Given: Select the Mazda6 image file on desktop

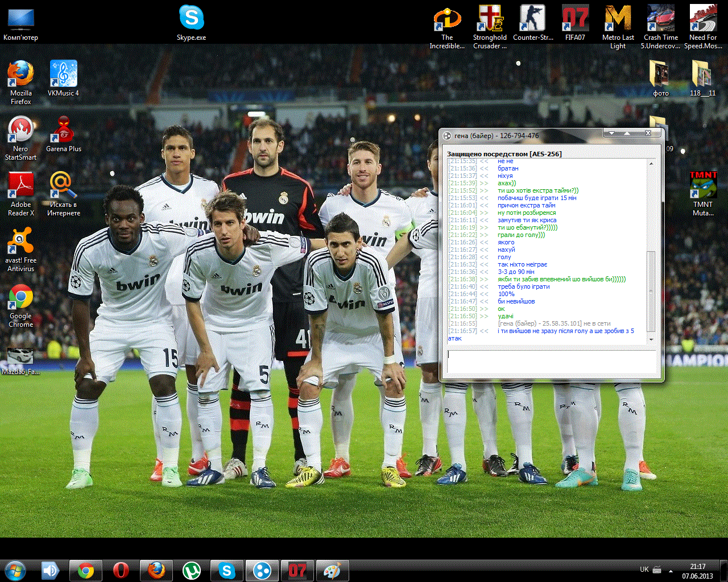Looking at the screenshot, I should [21, 361].
